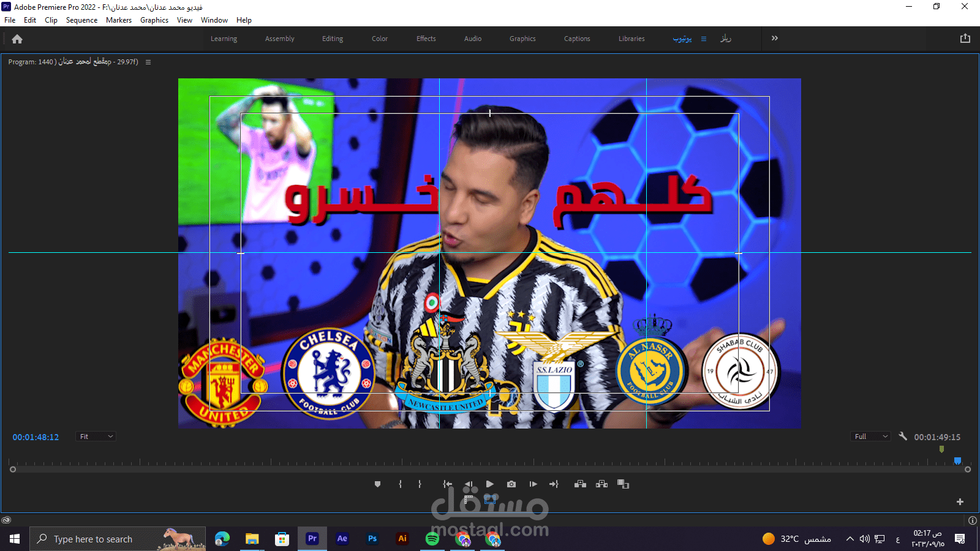The width and height of the screenshot is (980, 551).
Task: Open the Full playback resolution dropdown
Action: (x=870, y=437)
